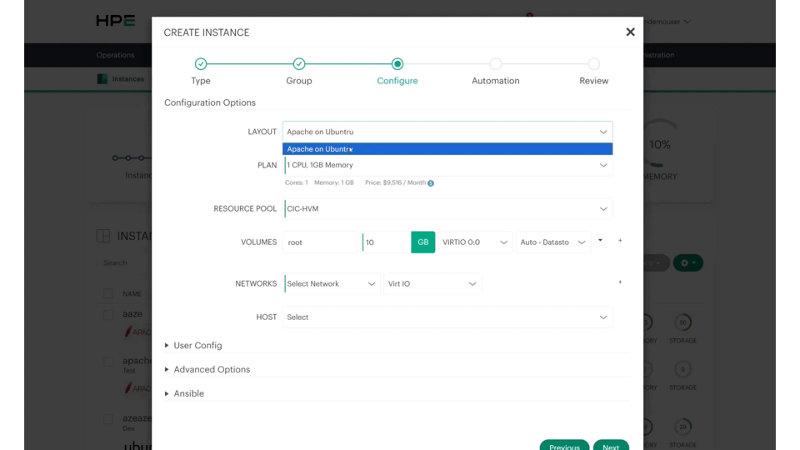Screen dimensions: 800x450
Task: Go to the completed Type step
Action: pyautogui.click(x=201, y=64)
